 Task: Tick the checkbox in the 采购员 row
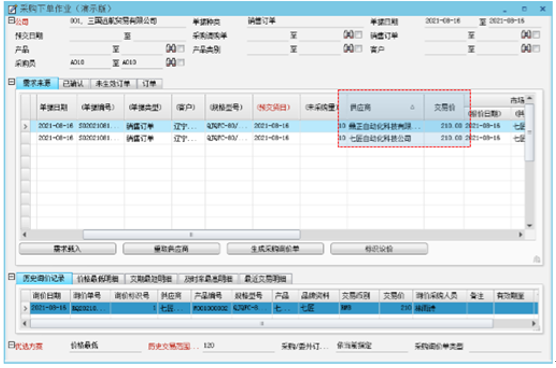[x=181, y=62]
